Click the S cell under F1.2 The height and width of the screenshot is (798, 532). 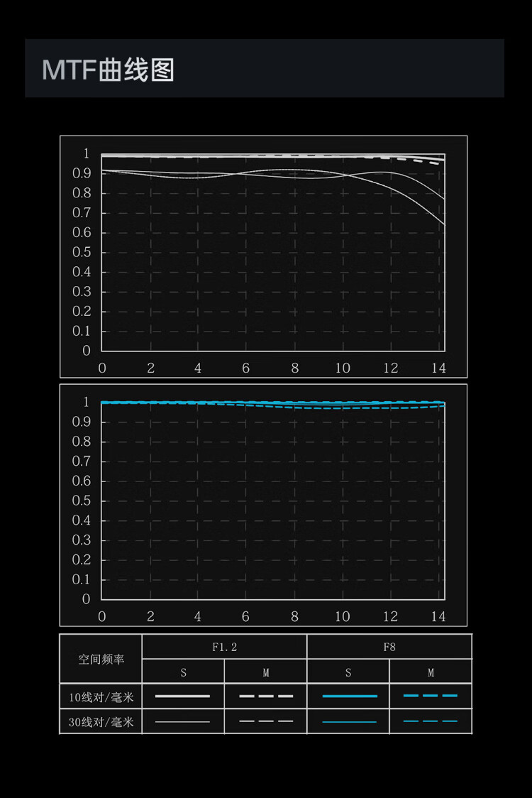tap(183, 672)
